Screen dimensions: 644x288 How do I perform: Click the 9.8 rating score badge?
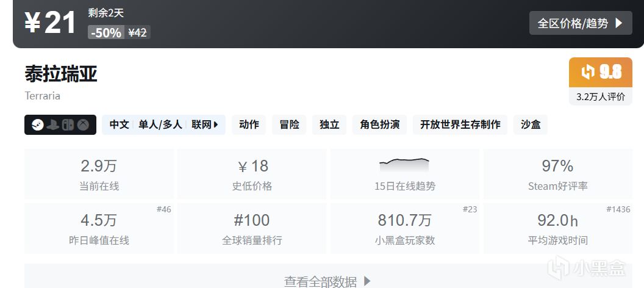pyautogui.click(x=601, y=73)
